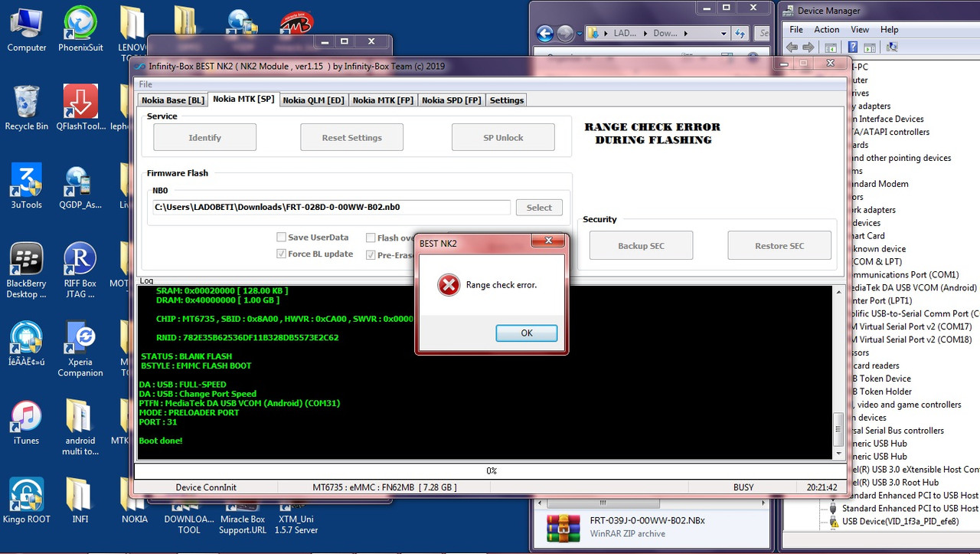This screenshot has width=980, height=554.
Task: Switch to the Nokia QLM [ED] tab
Action: tap(314, 100)
